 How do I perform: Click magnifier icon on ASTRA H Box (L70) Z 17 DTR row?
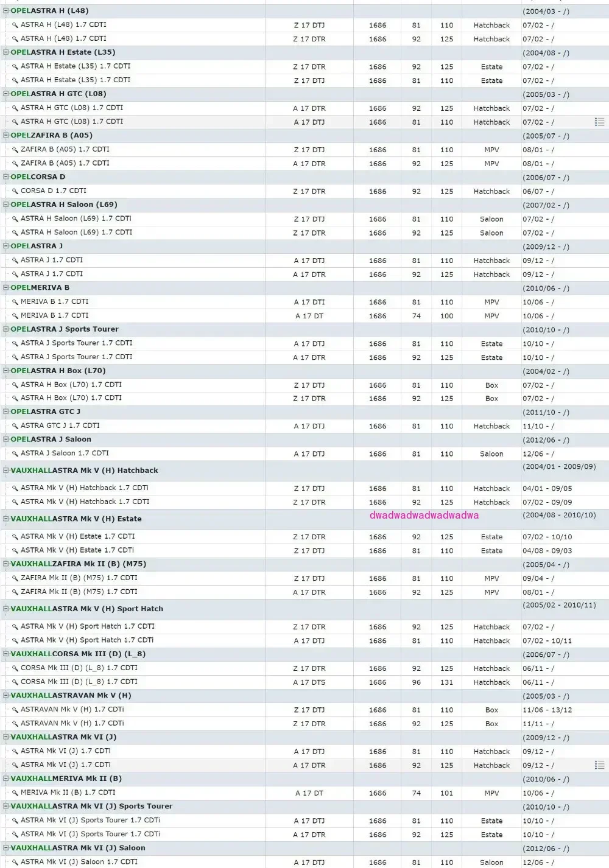click(x=15, y=398)
